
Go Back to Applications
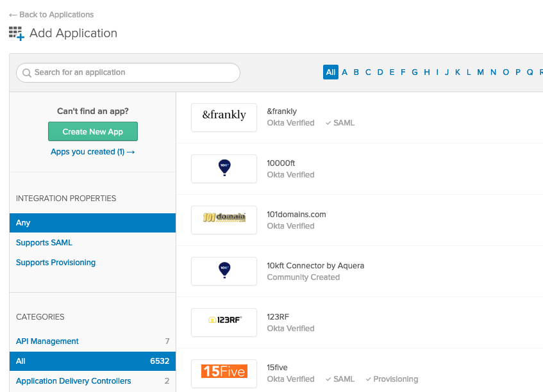(x=51, y=14)
